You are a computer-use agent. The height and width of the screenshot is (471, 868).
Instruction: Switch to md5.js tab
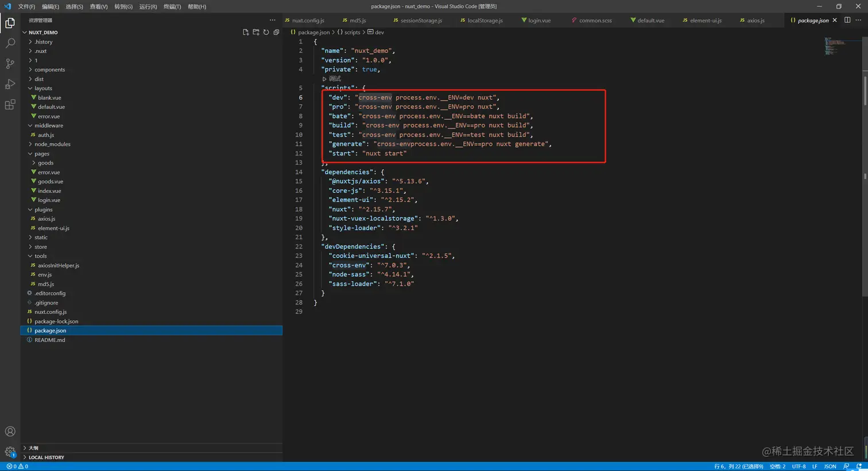(x=354, y=20)
